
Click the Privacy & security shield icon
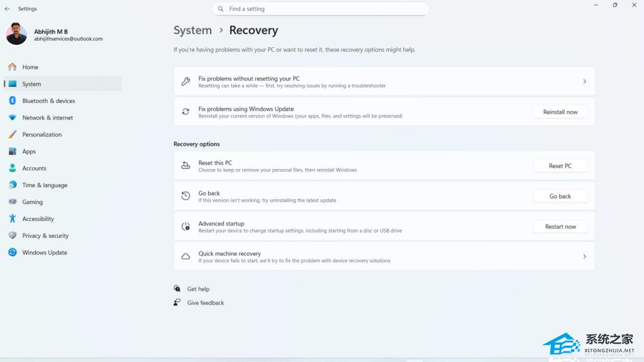tap(12, 236)
